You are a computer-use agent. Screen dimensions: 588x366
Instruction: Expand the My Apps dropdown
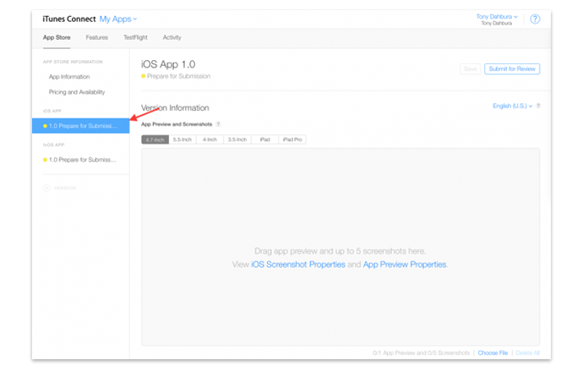coord(118,19)
